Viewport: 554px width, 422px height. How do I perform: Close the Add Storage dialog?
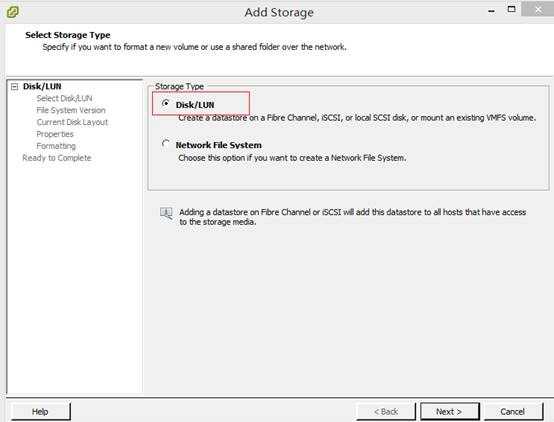538,10
